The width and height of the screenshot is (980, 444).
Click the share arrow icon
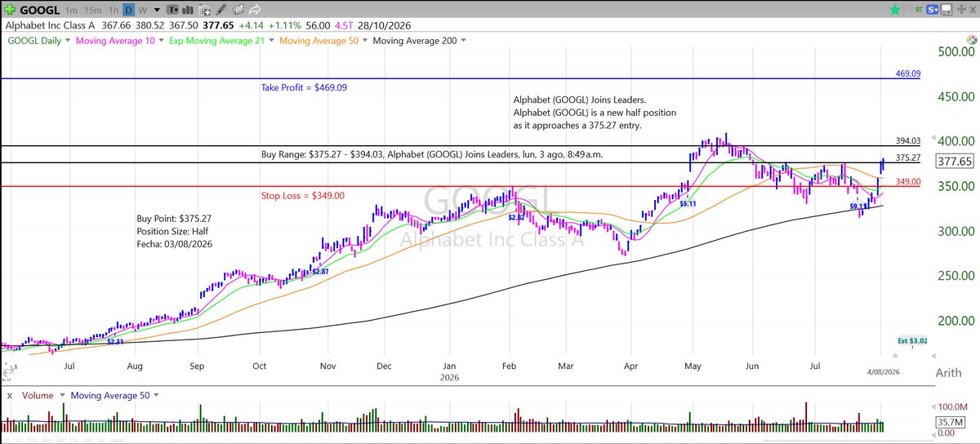pos(255,10)
